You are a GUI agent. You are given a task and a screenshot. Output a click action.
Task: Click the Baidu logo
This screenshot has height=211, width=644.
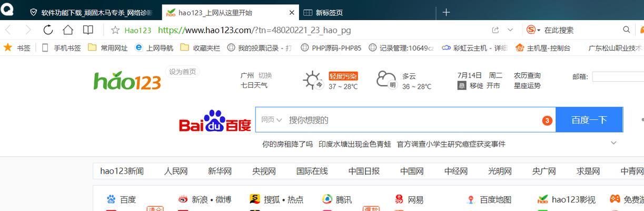(215, 121)
